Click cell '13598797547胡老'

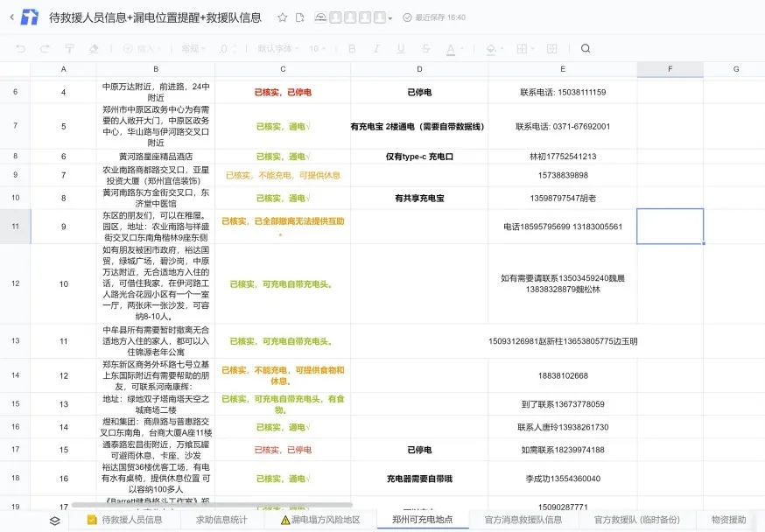point(563,199)
